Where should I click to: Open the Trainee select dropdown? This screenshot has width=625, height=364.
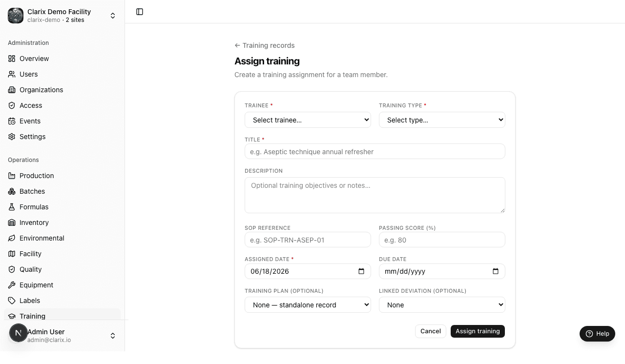pos(308,120)
